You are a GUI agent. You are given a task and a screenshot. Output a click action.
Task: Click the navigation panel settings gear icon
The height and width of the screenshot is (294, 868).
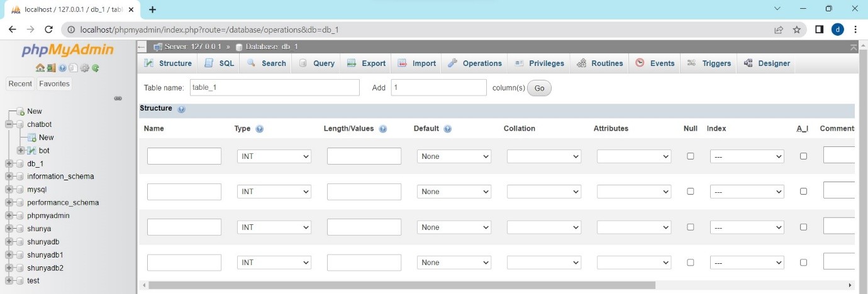click(84, 68)
